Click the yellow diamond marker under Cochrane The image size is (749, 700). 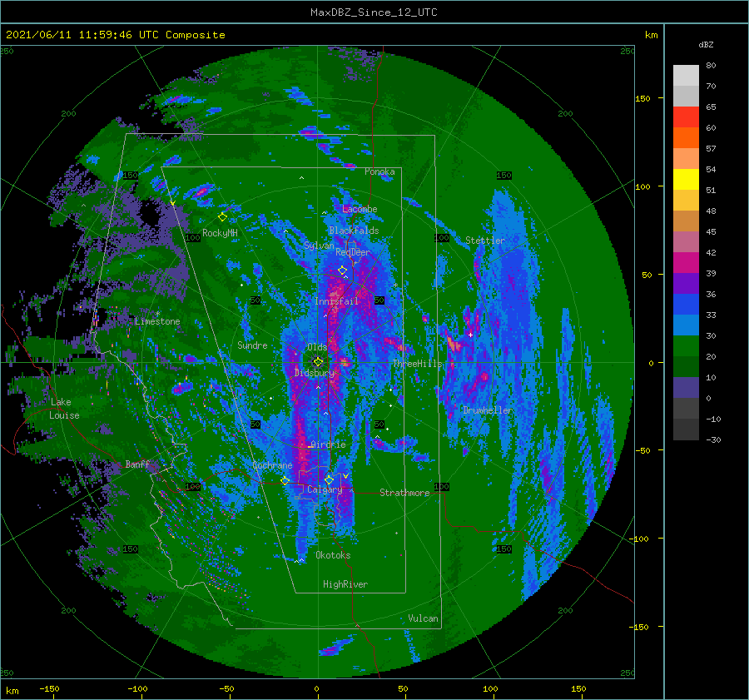[285, 480]
